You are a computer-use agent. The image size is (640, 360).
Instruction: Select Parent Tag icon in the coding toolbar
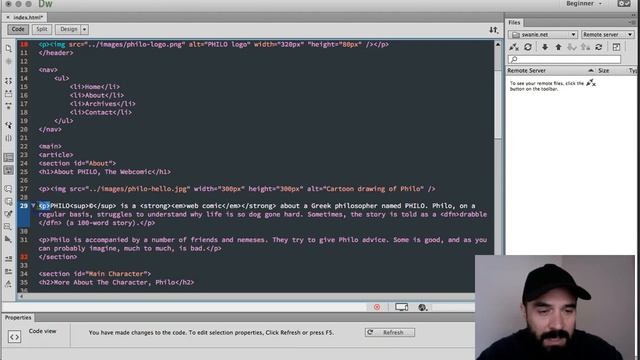click(8, 125)
